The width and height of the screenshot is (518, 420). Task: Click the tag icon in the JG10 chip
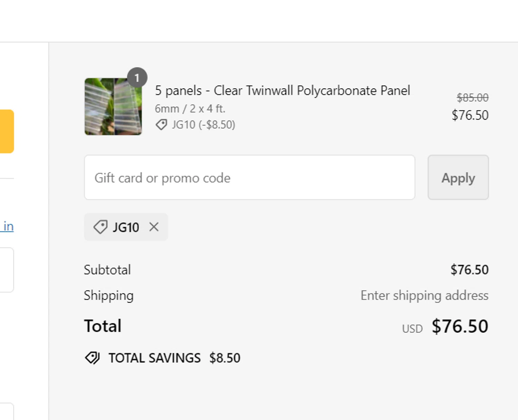click(x=100, y=227)
